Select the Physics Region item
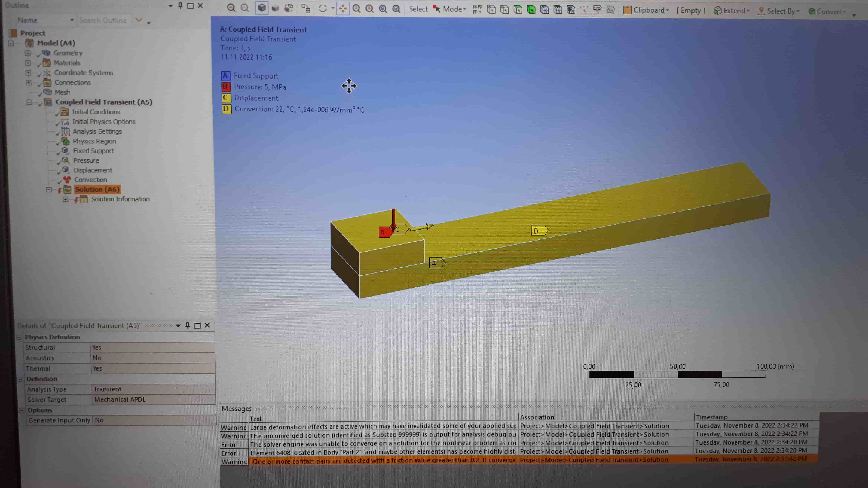Screen dimensions: 868x488 tap(94, 141)
